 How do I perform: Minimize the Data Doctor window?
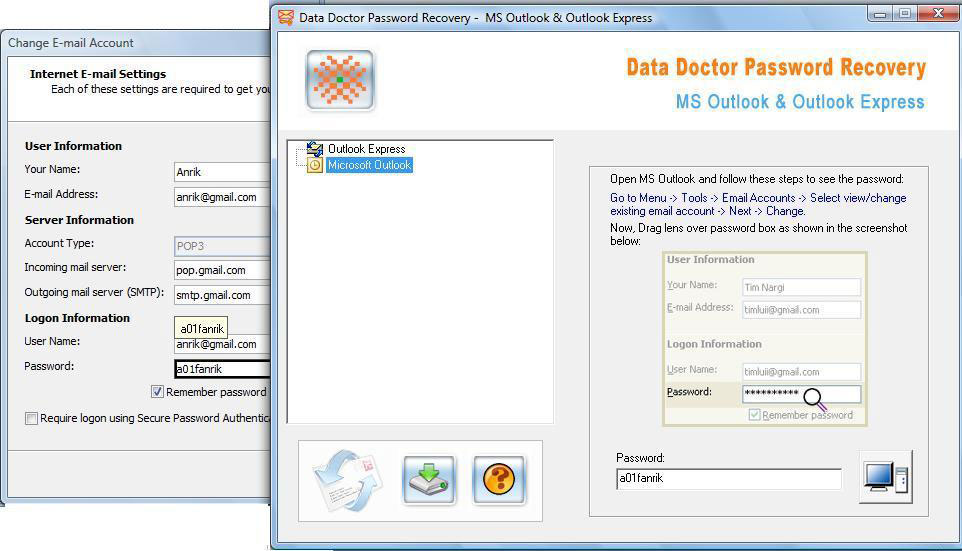880,13
